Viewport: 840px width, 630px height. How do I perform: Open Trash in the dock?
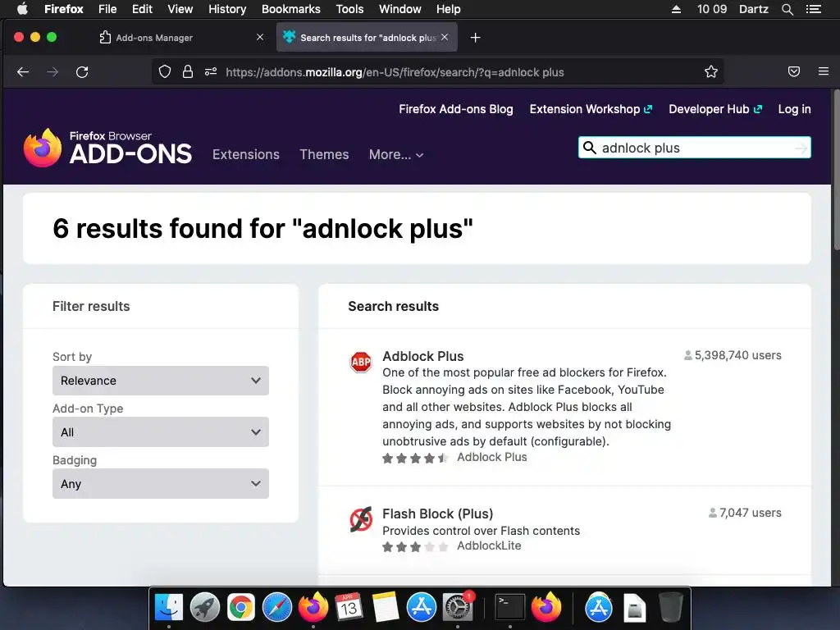tap(671, 608)
